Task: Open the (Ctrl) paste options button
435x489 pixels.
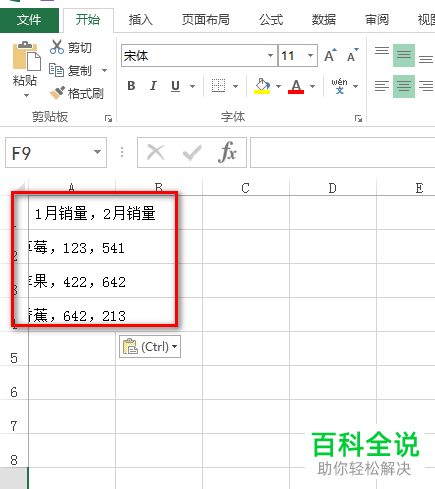Action: pos(150,347)
